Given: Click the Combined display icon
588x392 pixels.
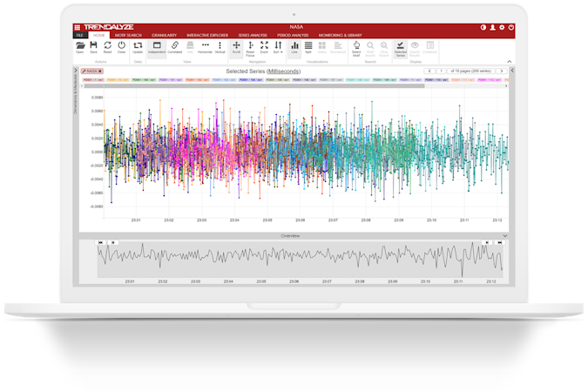Looking at the screenshot, I should (429, 47).
